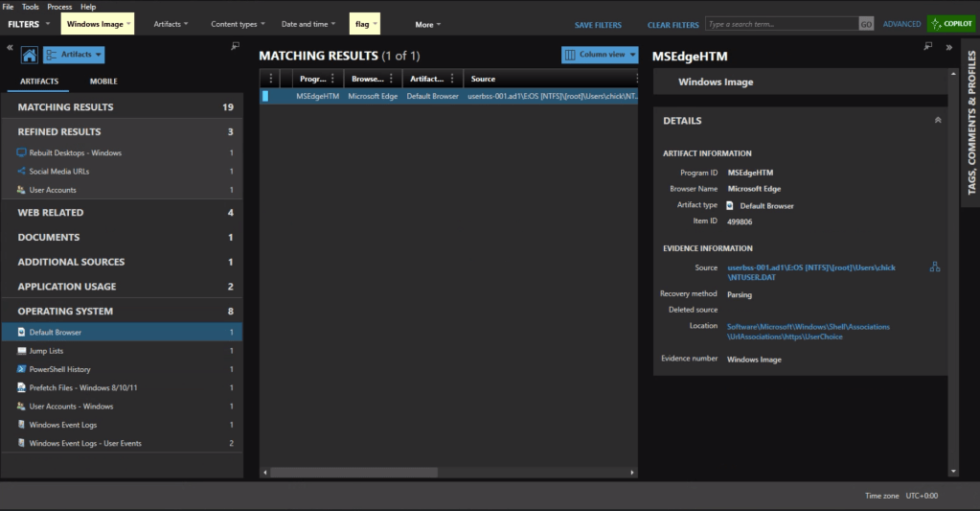Select the PowerShell History artifact

[x=59, y=369]
